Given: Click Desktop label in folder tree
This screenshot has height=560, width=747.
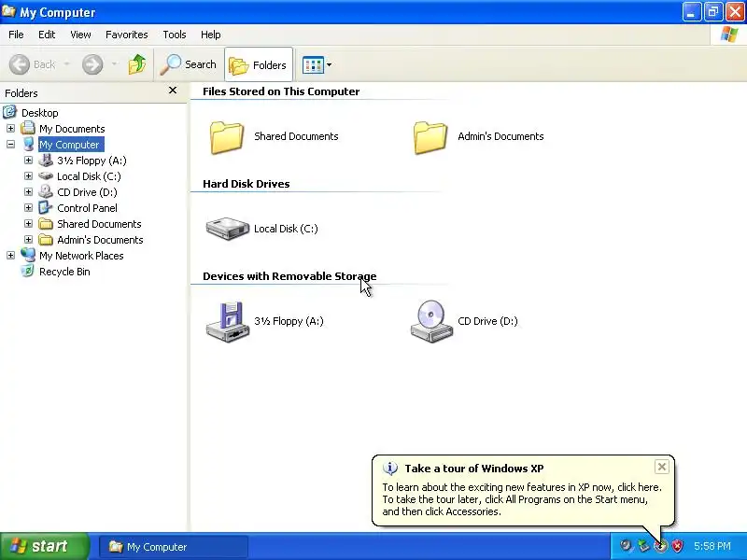Looking at the screenshot, I should [40, 113].
